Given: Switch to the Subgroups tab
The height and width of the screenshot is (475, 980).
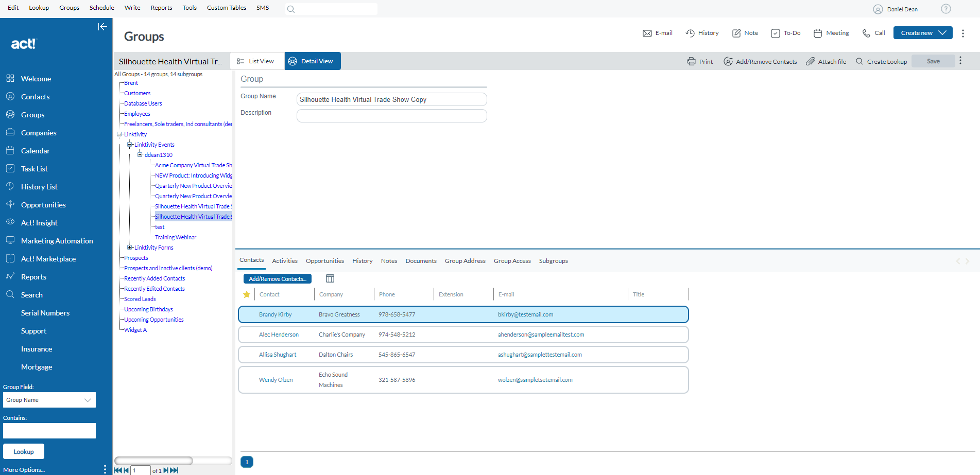Looking at the screenshot, I should coord(554,261).
